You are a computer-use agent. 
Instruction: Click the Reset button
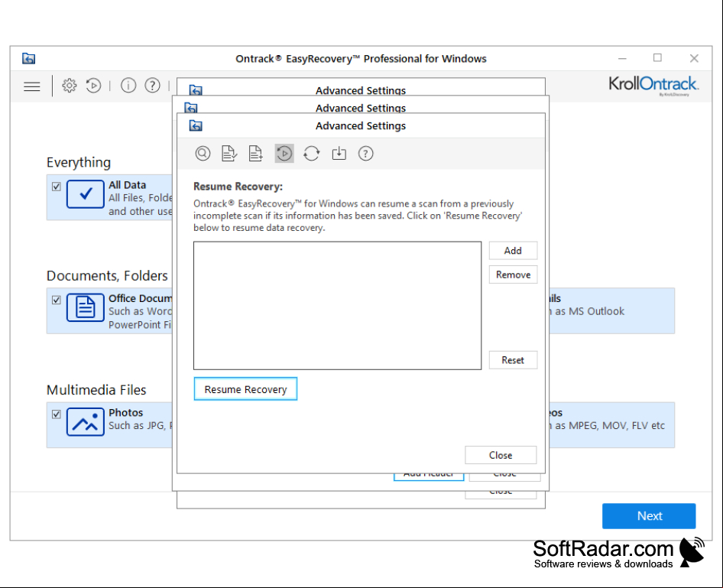coord(513,360)
